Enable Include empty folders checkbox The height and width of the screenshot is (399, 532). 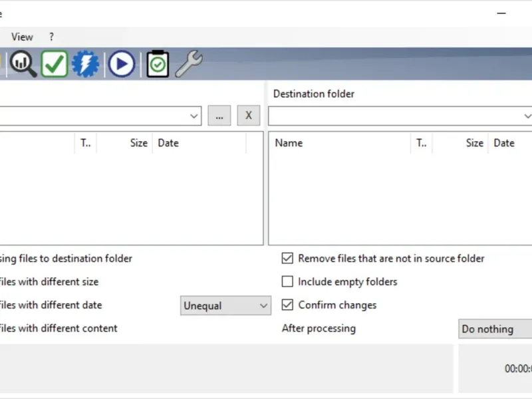pos(287,281)
